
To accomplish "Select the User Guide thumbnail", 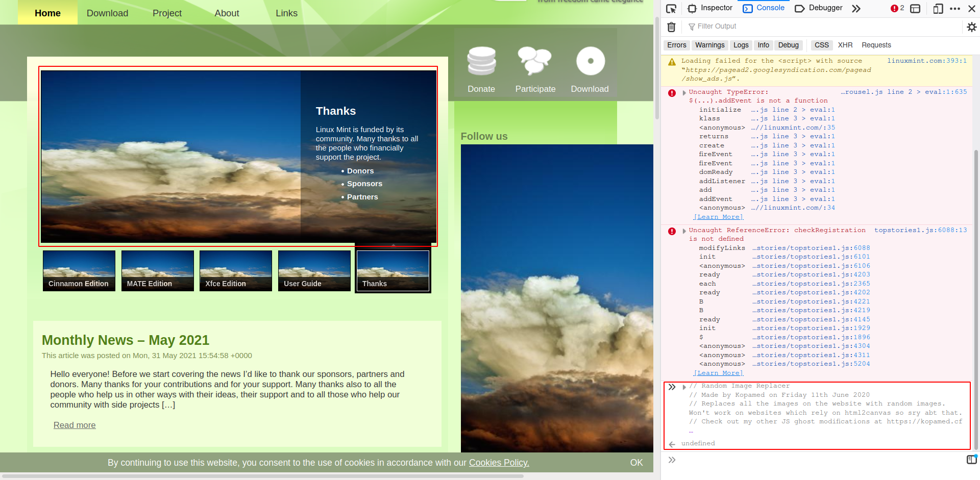I will coord(314,270).
